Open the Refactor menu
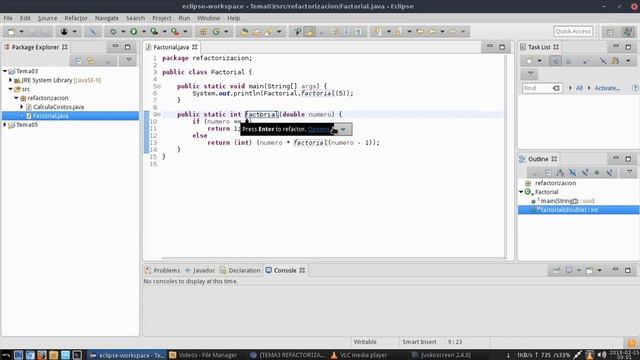Viewport: 640px width, 360px height. click(76, 18)
